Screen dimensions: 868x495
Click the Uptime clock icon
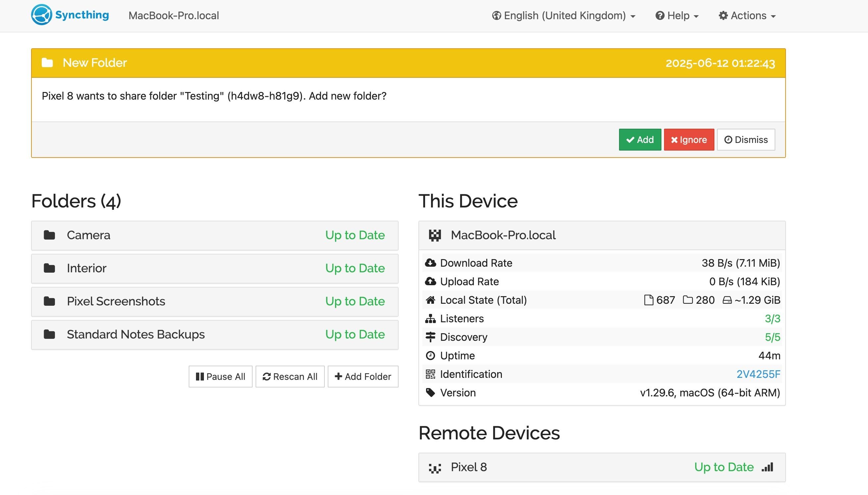(430, 356)
